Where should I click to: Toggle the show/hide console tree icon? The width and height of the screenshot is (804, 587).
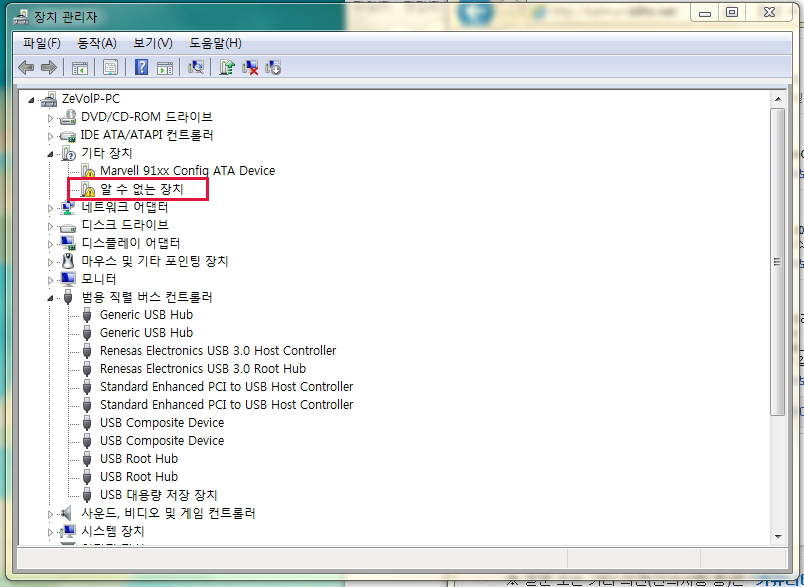pos(79,67)
